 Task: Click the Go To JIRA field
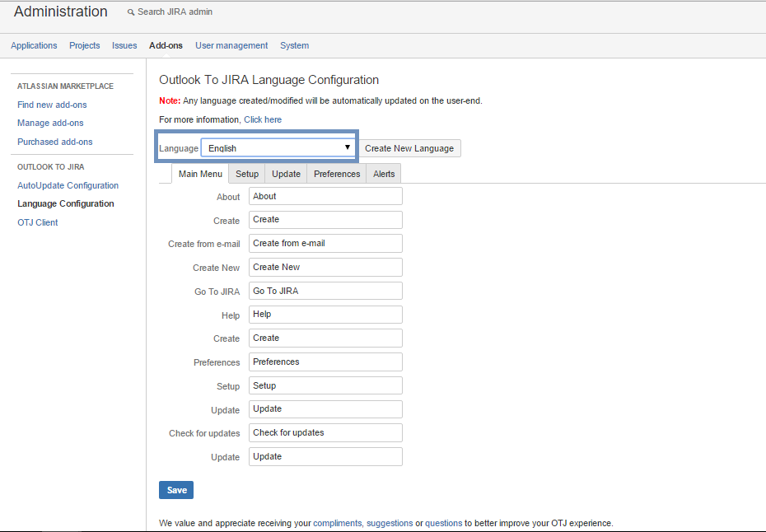point(326,291)
